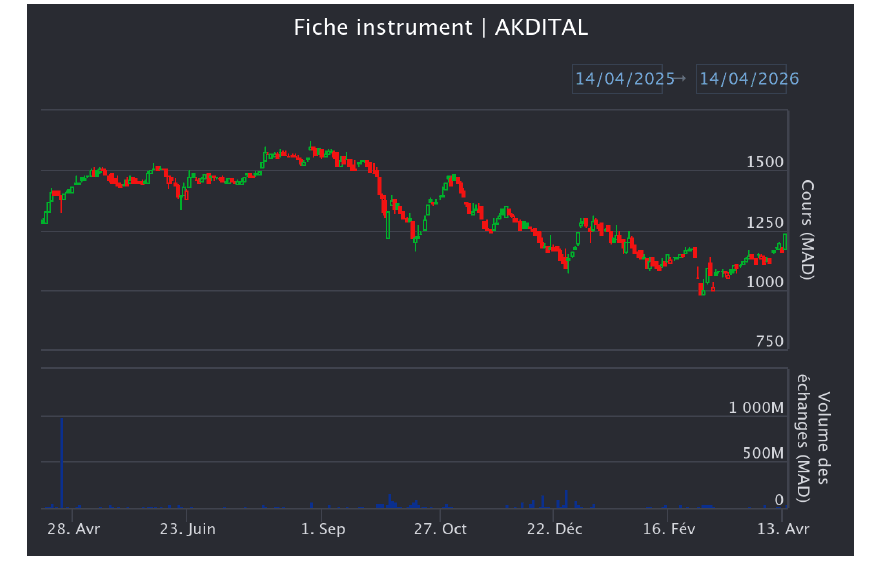This screenshot has width=880, height=570.
Task: Click the 16. Fév date label
Action: (668, 529)
